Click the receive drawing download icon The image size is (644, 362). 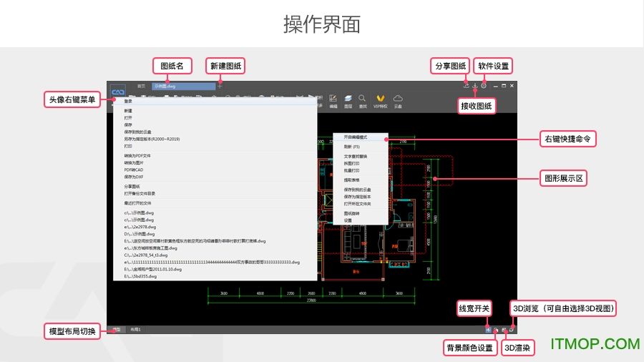(x=475, y=86)
